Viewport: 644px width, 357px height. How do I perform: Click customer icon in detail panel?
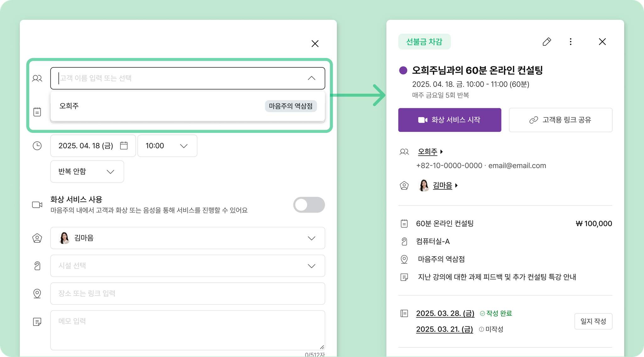tap(404, 152)
